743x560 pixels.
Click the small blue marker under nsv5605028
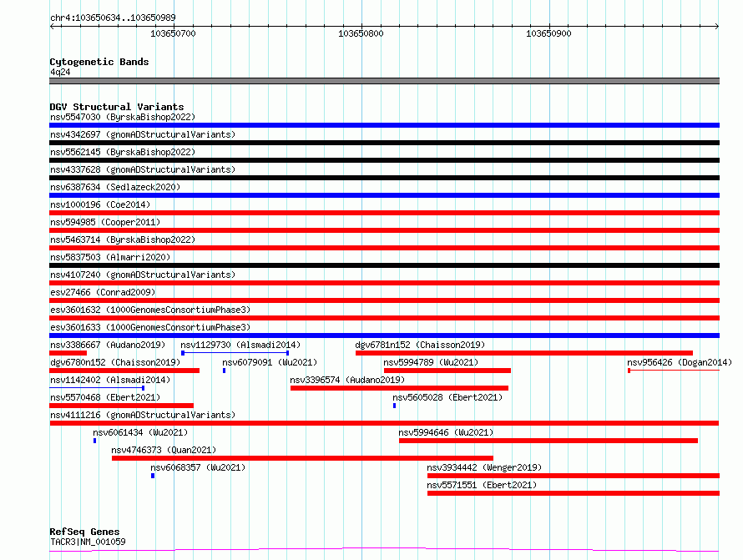click(394, 406)
